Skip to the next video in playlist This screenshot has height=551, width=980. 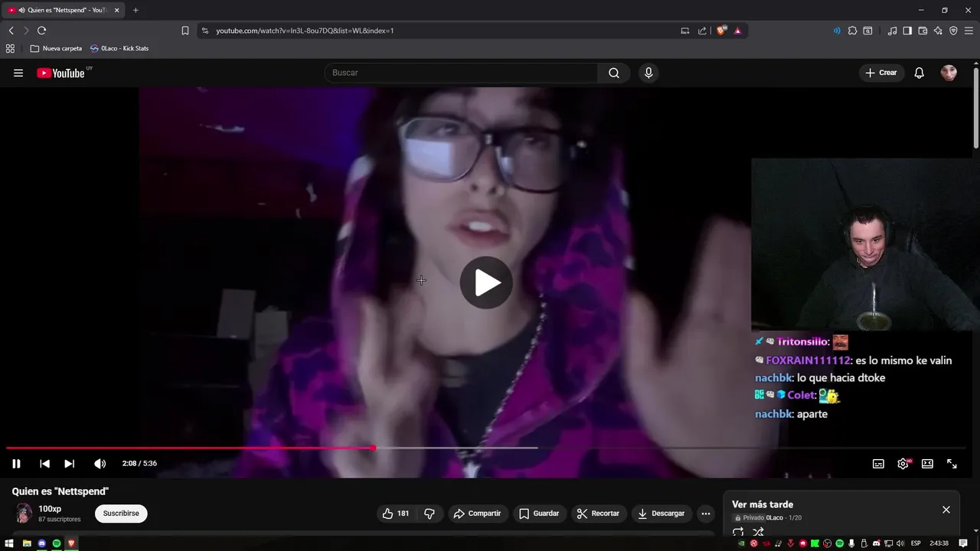click(x=69, y=464)
